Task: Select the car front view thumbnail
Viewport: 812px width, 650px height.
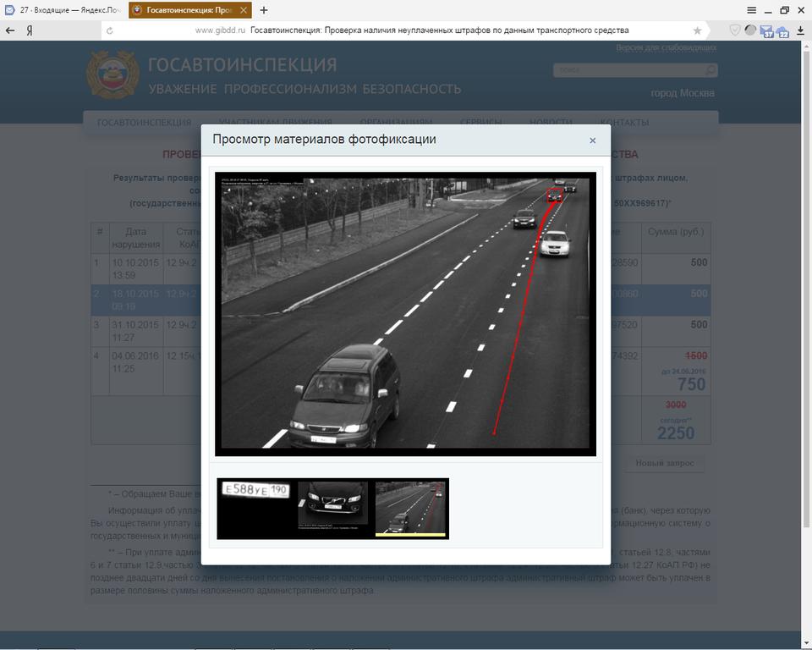Action: tap(332, 508)
